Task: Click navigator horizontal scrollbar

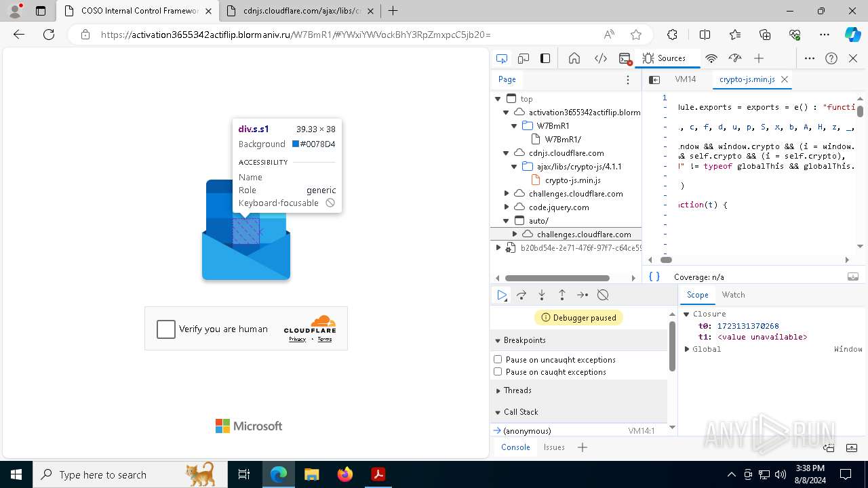Action: point(557,278)
